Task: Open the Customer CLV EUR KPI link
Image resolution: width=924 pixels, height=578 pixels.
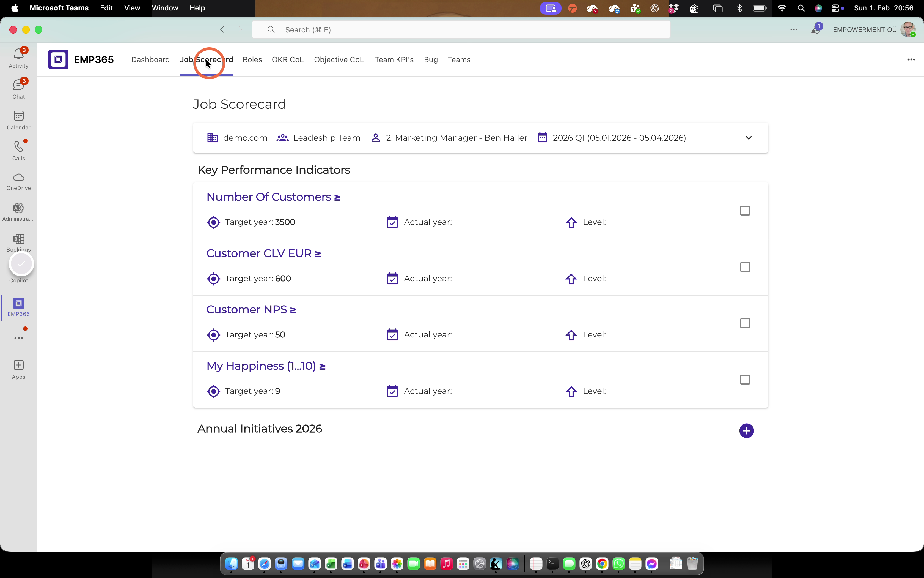Action: click(263, 253)
